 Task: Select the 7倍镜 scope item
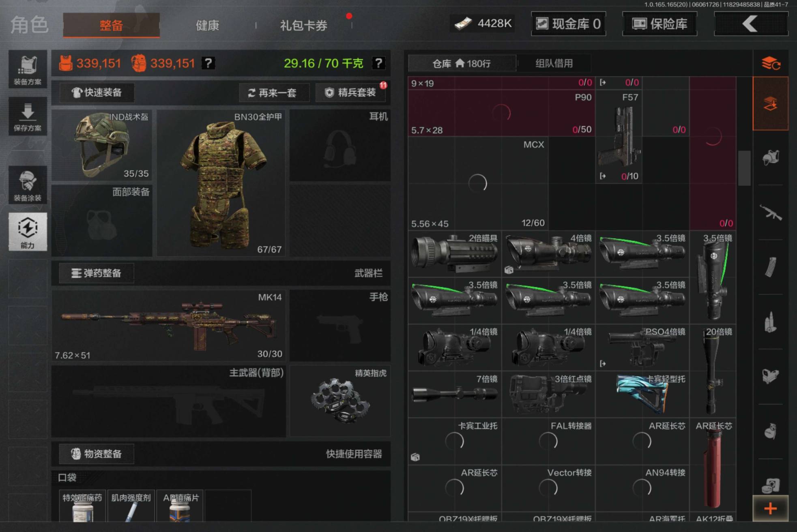[x=455, y=395]
